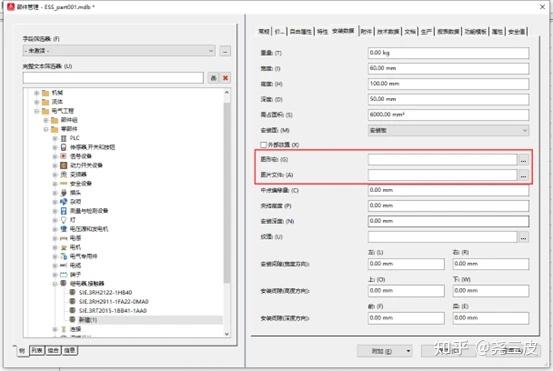Click the motor category icon
The width and height of the screenshot is (553, 371).
63,247
